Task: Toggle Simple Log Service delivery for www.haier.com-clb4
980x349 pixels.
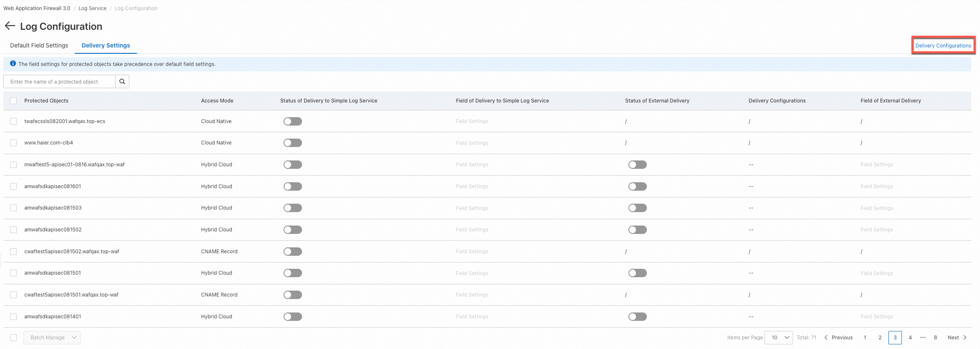Action: tap(293, 143)
